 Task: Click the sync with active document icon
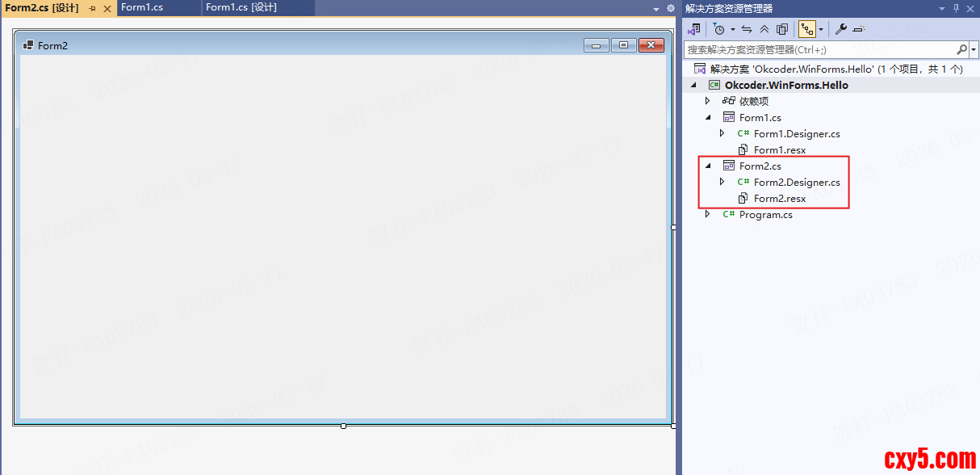pyautogui.click(x=747, y=29)
